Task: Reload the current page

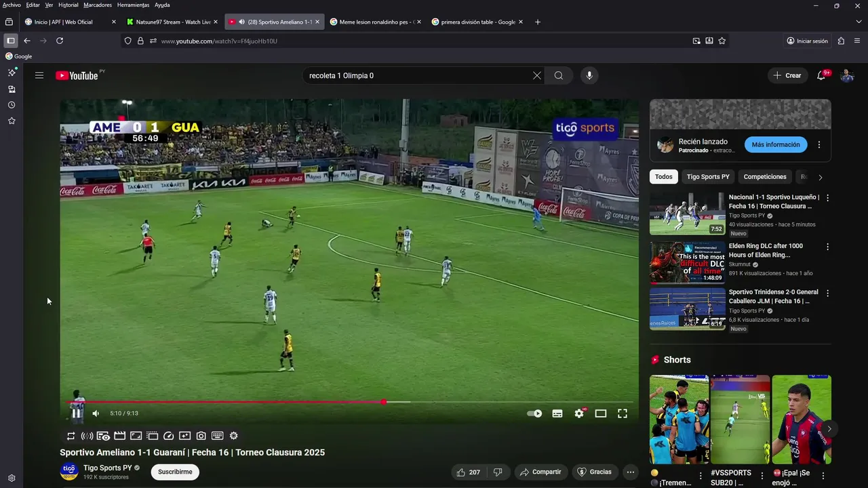Action: coord(60,41)
